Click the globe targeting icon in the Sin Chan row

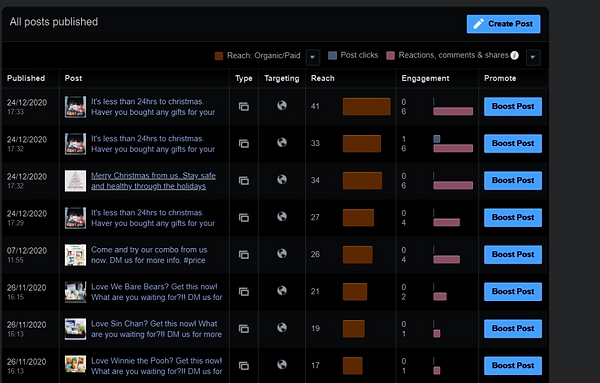point(282,328)
